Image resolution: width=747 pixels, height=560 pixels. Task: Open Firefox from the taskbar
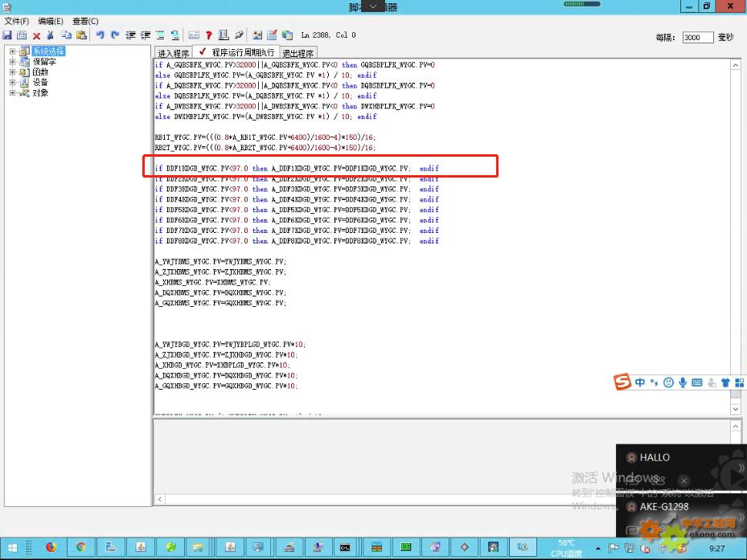pyautogui.click(x=51, y=548)
